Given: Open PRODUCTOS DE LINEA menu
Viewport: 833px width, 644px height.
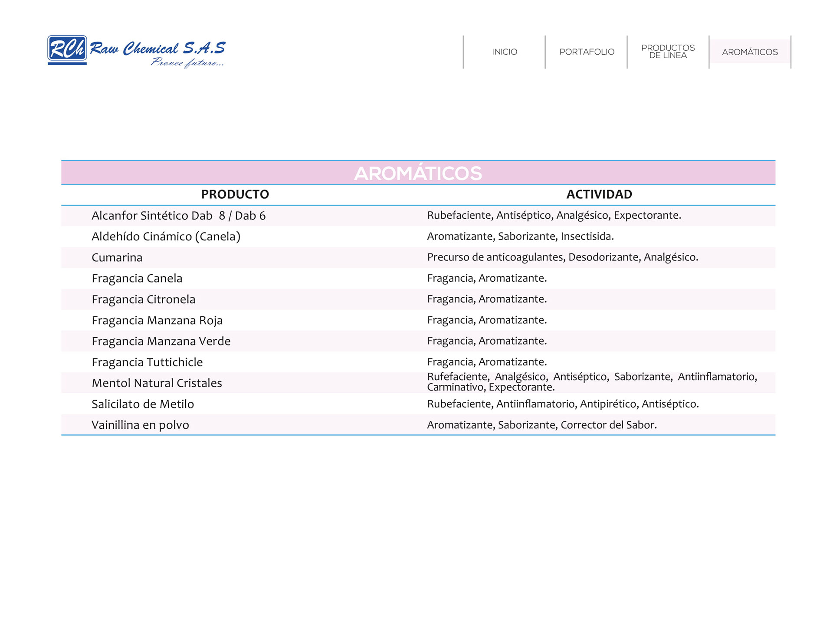Looking at the screenshot, I should (x=668, y=52).
